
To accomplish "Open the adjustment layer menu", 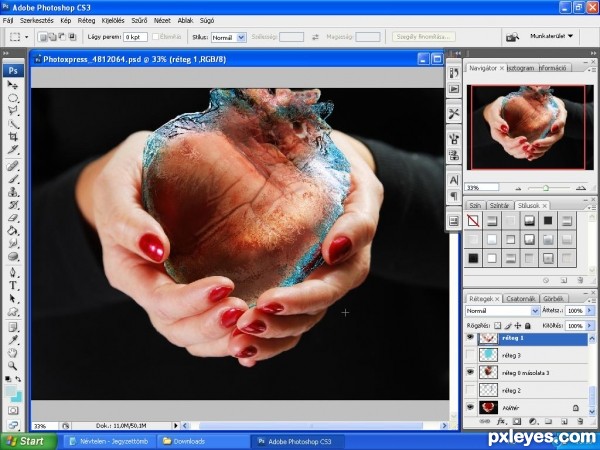I will (x=532, y=421).
